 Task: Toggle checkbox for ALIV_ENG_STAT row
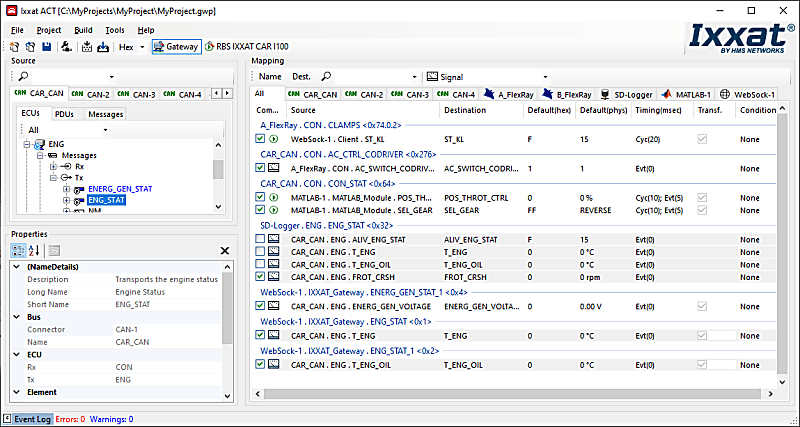coord(260,240)
